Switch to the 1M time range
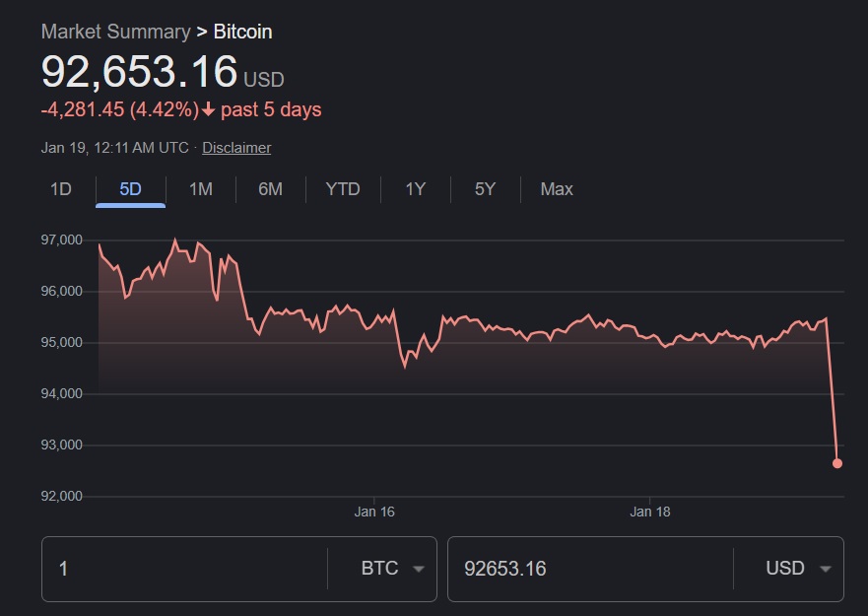868x616 pixels. click(200, 189)
